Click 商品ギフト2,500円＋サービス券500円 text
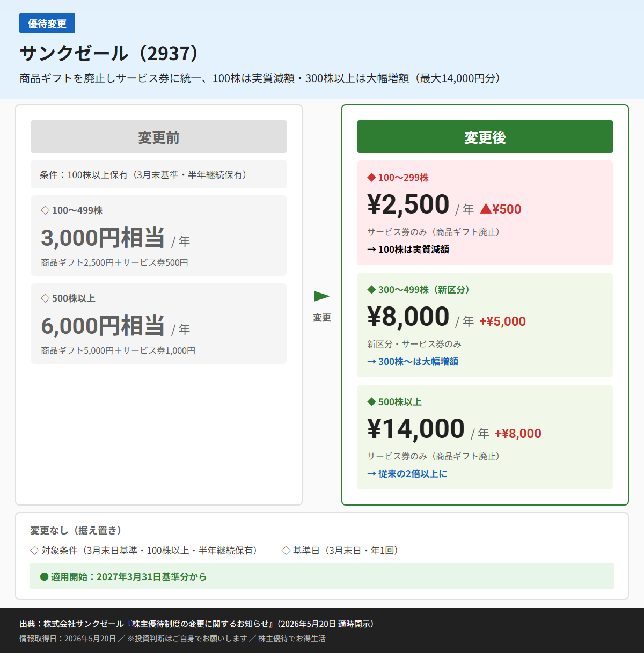The image size is (644, 666). (x=115, y=262)
